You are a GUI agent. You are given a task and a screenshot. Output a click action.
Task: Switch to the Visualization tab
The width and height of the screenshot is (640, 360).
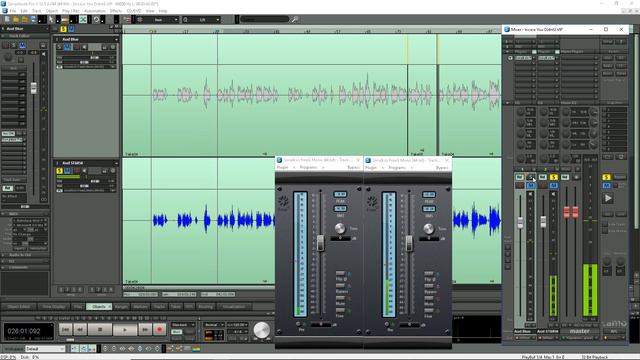(234, 307)
